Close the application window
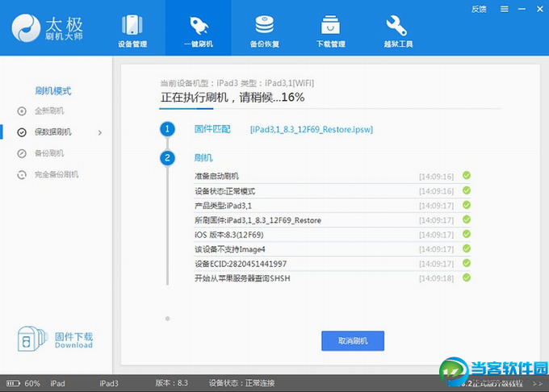 pos(540,9)
